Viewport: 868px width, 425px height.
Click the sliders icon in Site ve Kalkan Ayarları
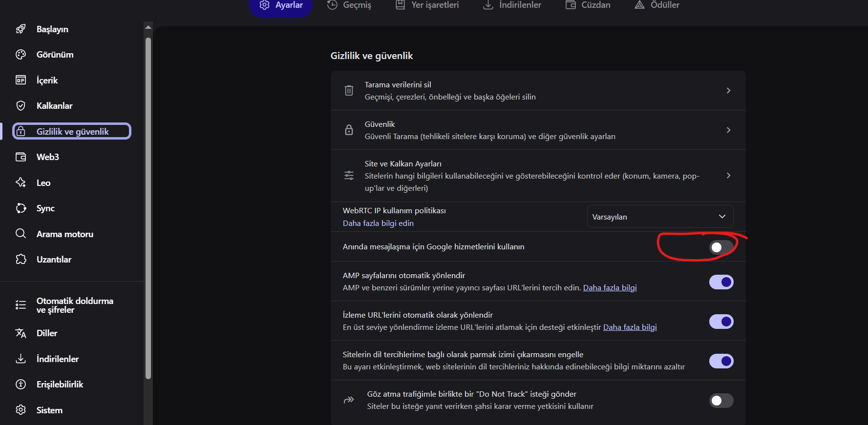click(x=349, y=176)
